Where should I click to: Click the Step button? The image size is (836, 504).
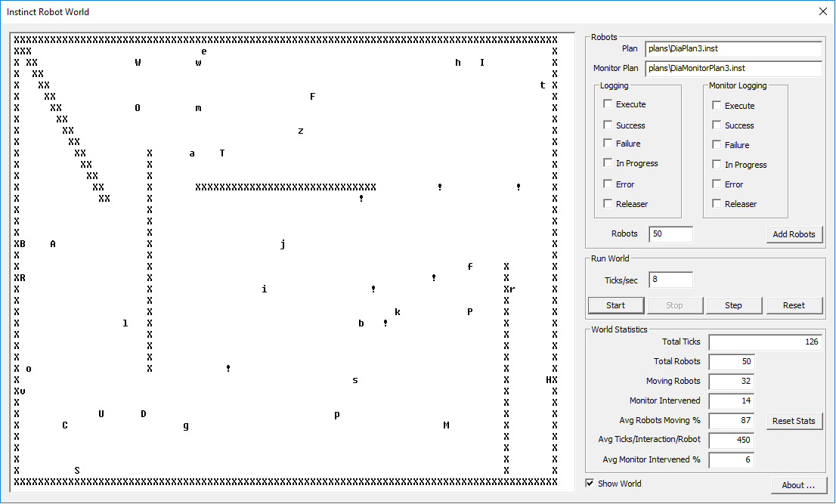click(733, 305)
